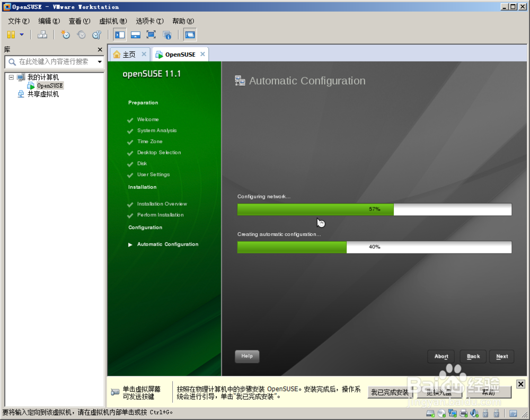Toggle the library sidebar view
Image resolution: width=530 pixels, height=420 pixels.
(120, 34)
